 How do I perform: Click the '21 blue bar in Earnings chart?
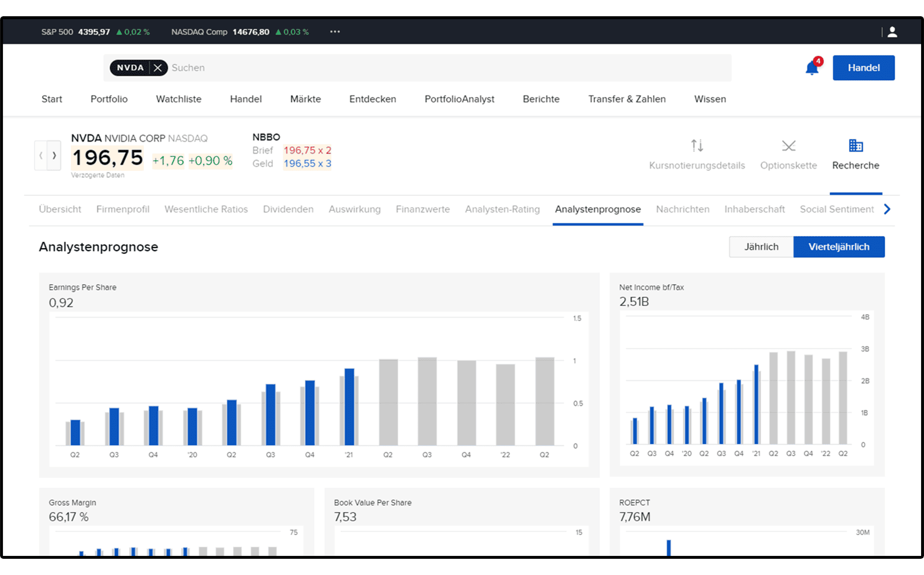(x=349, y=407)
